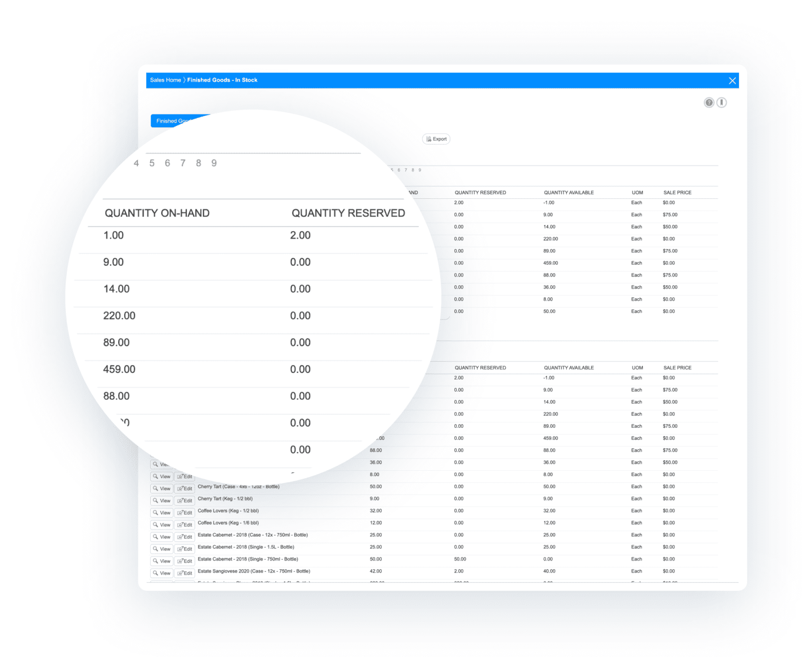Screen dimensions: 812x659
Task: Edit Estate Cabernet 2018 Single 1.5L
Action: 185,549
